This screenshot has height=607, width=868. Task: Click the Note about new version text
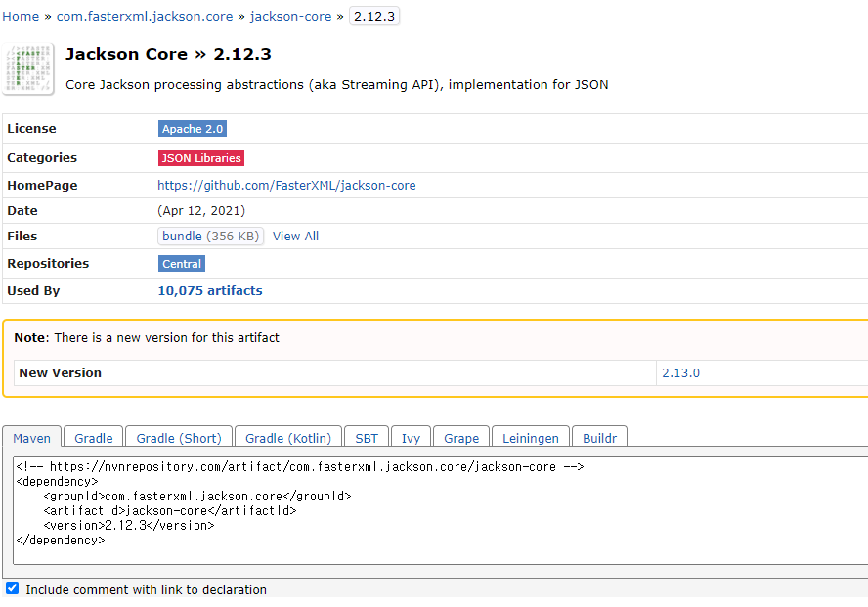pyautogui.click(x=147, y=337)
